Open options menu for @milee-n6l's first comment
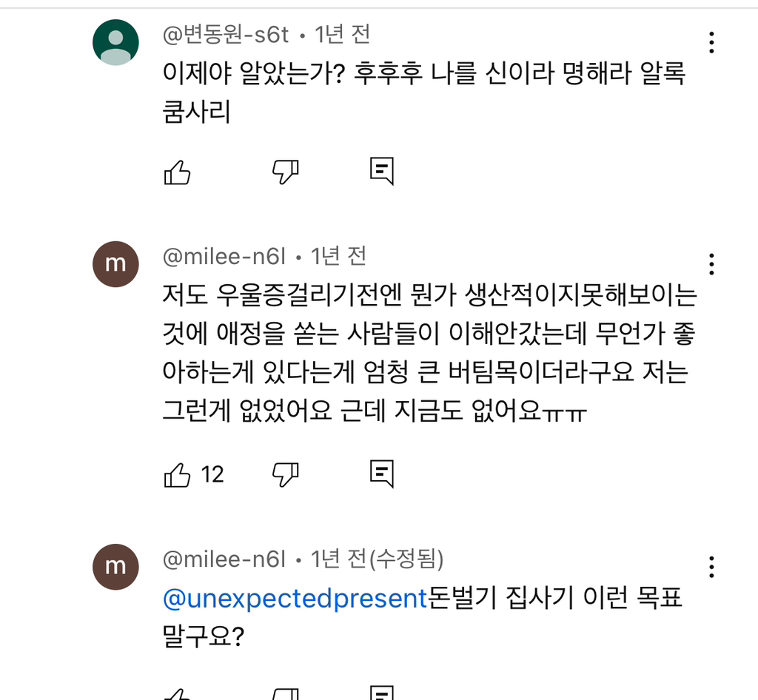Screen dimensions: 758x700 coord(711,263)
